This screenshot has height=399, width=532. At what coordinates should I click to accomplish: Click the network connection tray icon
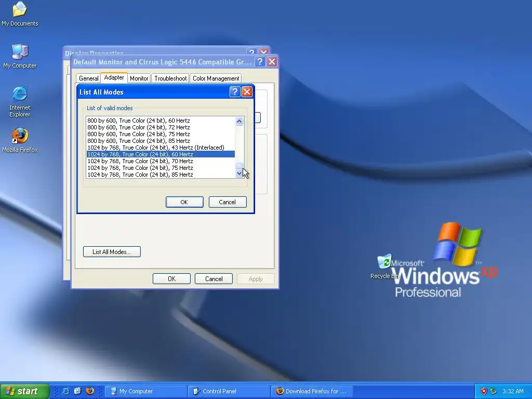click(x=494, y=391)
